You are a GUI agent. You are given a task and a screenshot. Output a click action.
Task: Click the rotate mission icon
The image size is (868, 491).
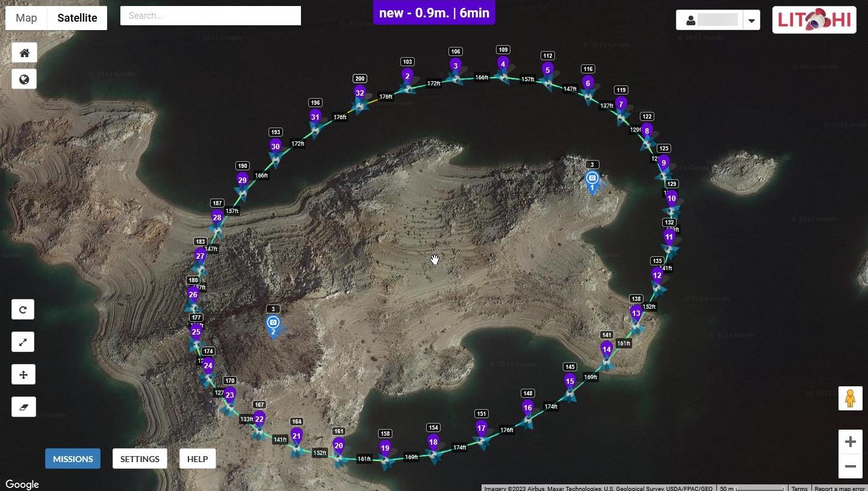point(23,310)
